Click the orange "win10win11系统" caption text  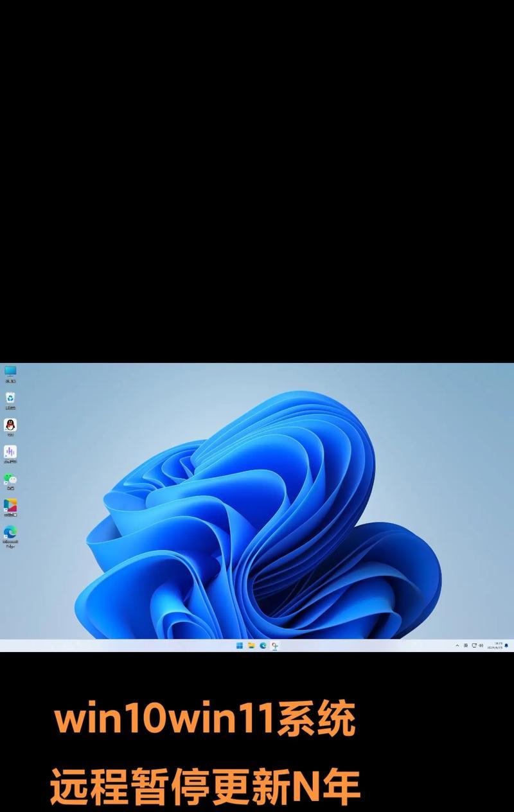click(205, 720)
